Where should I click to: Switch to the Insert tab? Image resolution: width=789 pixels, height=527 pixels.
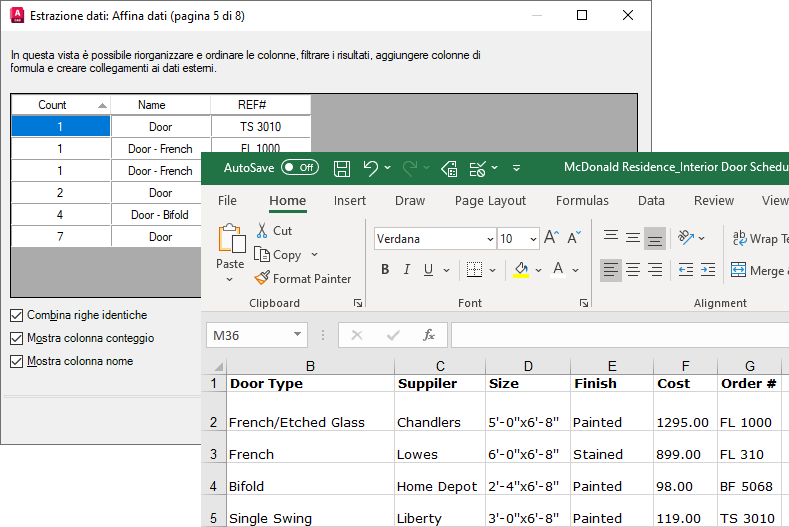[x=350, y=200]
